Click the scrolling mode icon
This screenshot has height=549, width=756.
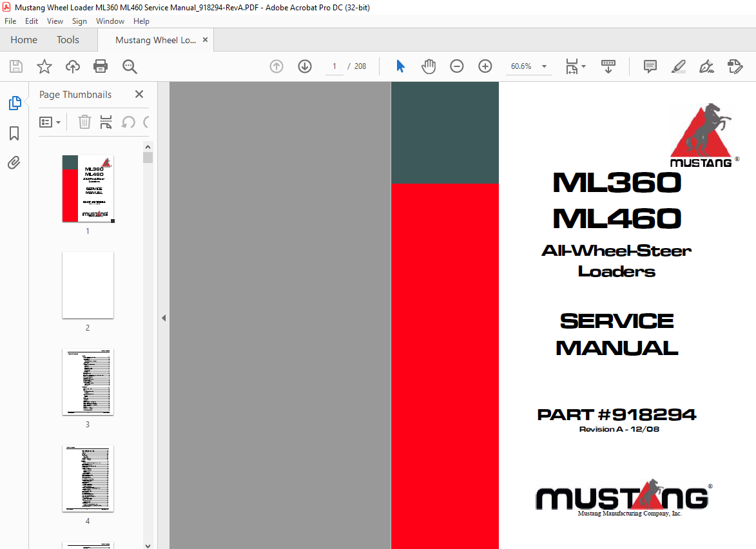(608, 66)
